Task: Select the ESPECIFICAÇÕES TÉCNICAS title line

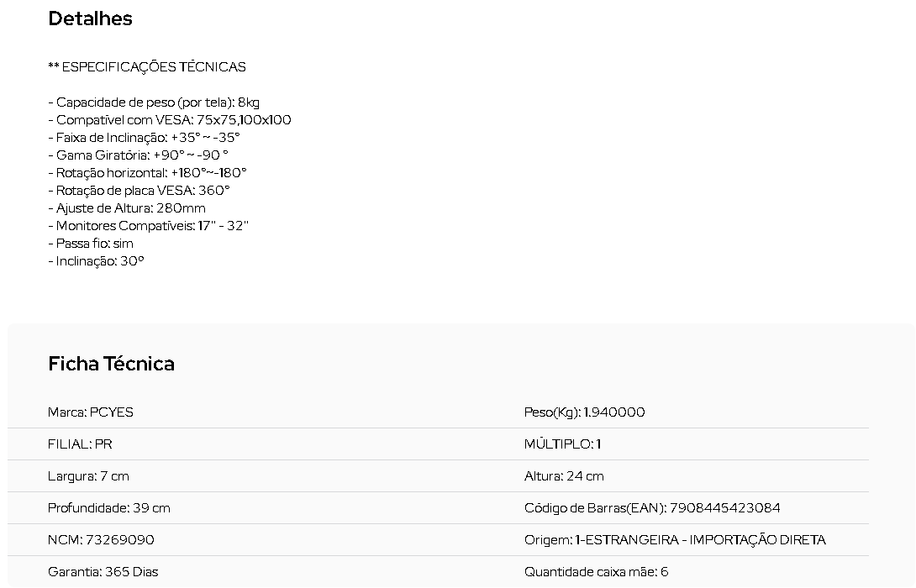Action: (146, 67)
